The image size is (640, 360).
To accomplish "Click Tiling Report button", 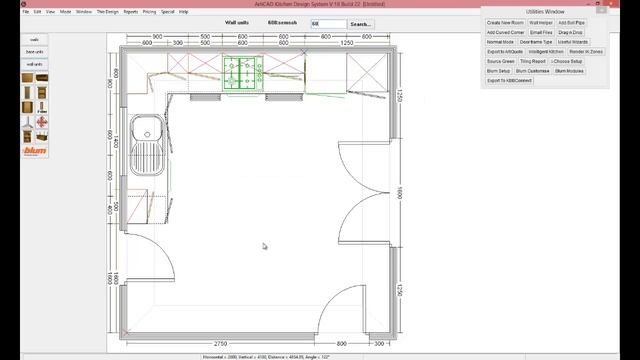I will tap(533, 61).
